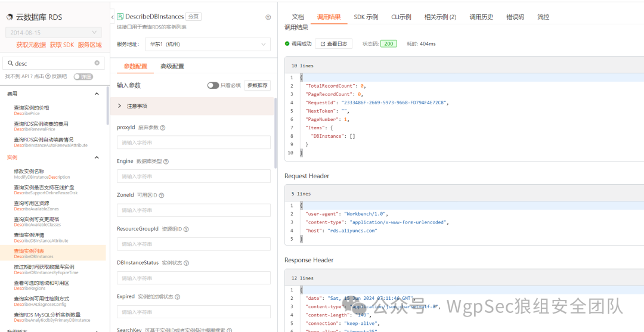Click the 反馈吧 link
The image size is (644, 332).
59,76
